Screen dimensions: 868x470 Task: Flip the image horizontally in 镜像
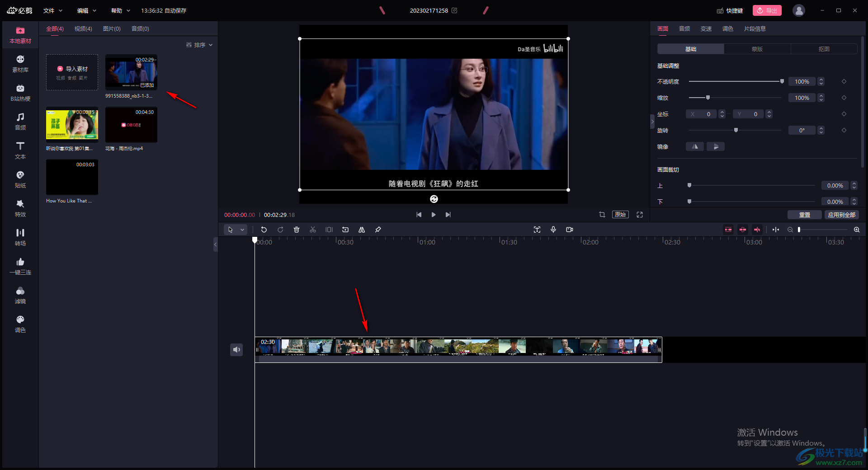(695, 146)
